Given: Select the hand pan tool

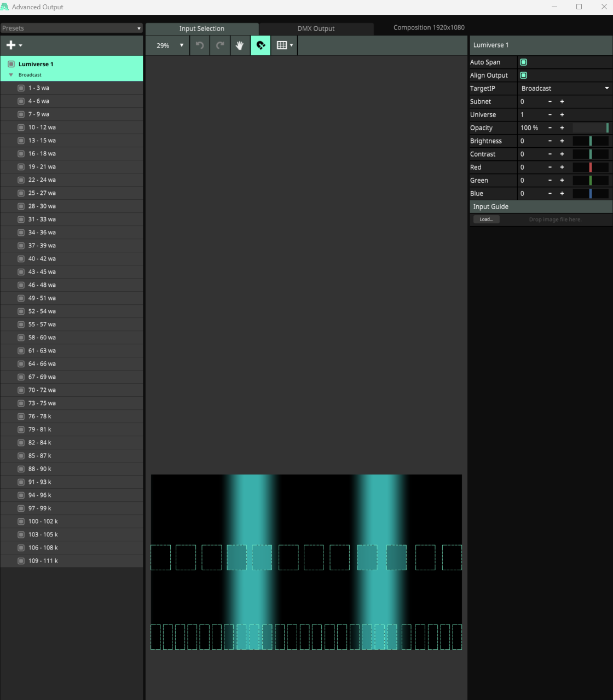Looking at the screenshot, I should 240,45.
